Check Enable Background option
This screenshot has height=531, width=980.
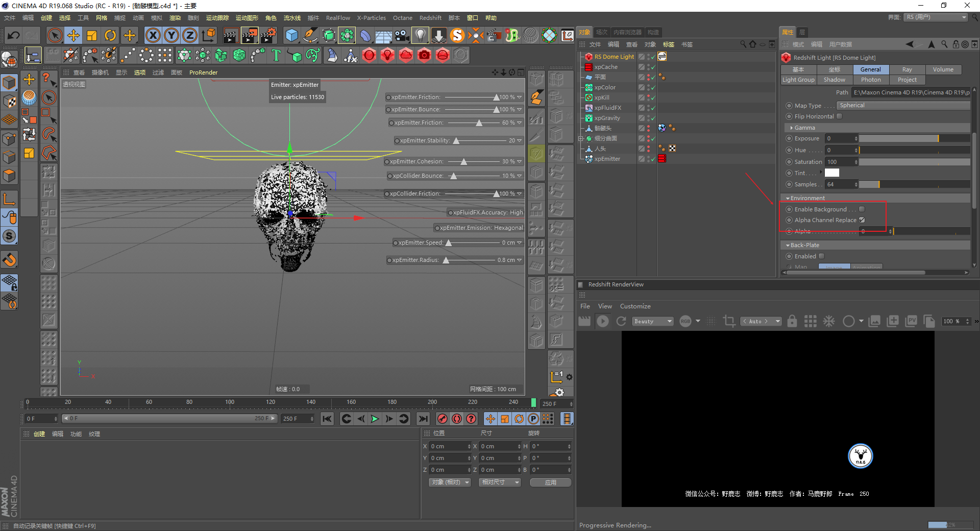pyautogui.click(x=862, y=209)
